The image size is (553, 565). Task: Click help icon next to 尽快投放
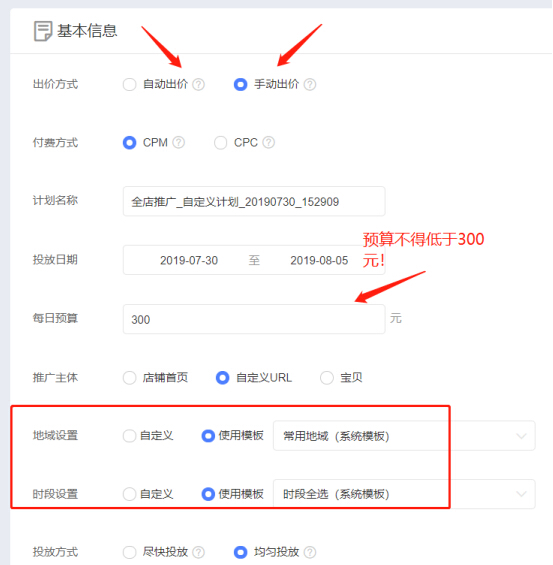click(199, 552)
